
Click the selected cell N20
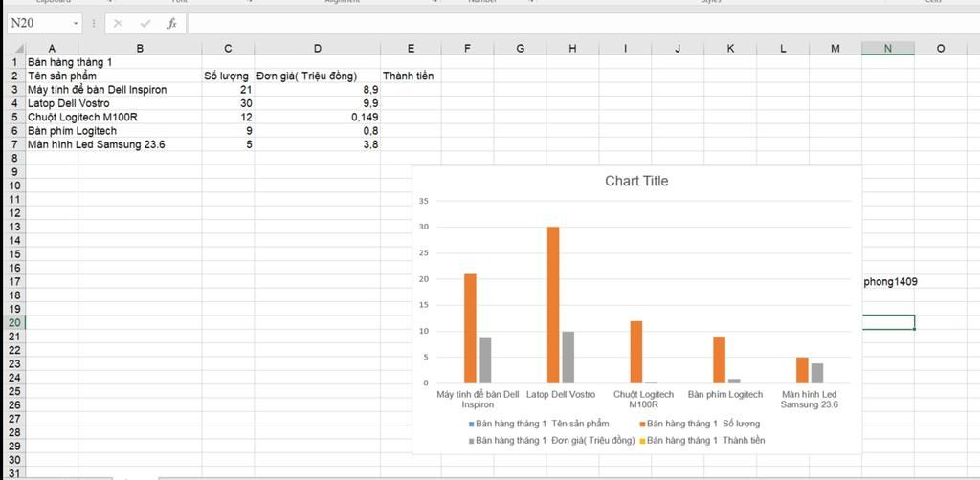pos(887,322)
